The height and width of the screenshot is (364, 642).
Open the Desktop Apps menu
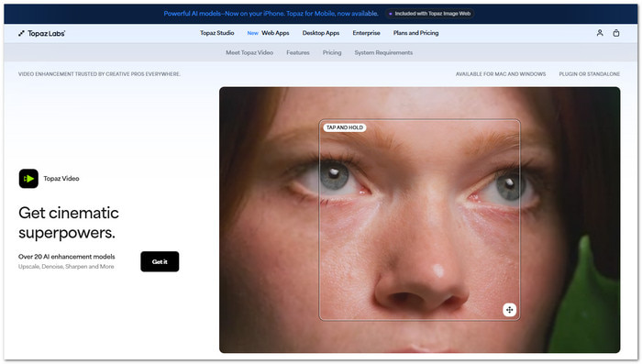(321, 33)
